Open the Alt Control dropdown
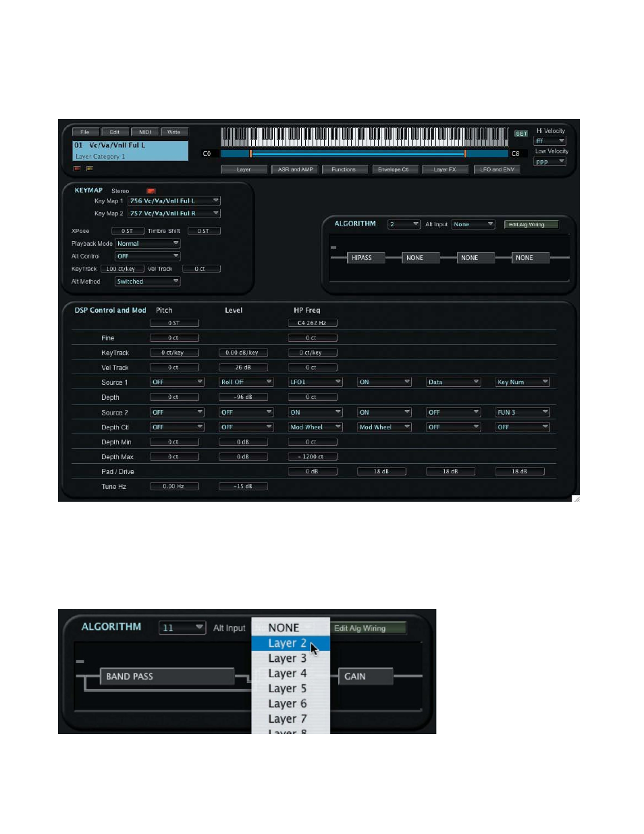This screenshot has height=834, width=644. click(x=147, y=257)
